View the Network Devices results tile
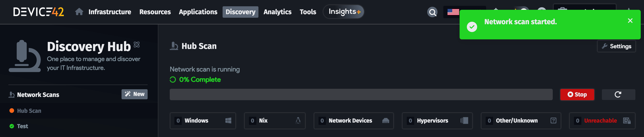 click(353, 121)
